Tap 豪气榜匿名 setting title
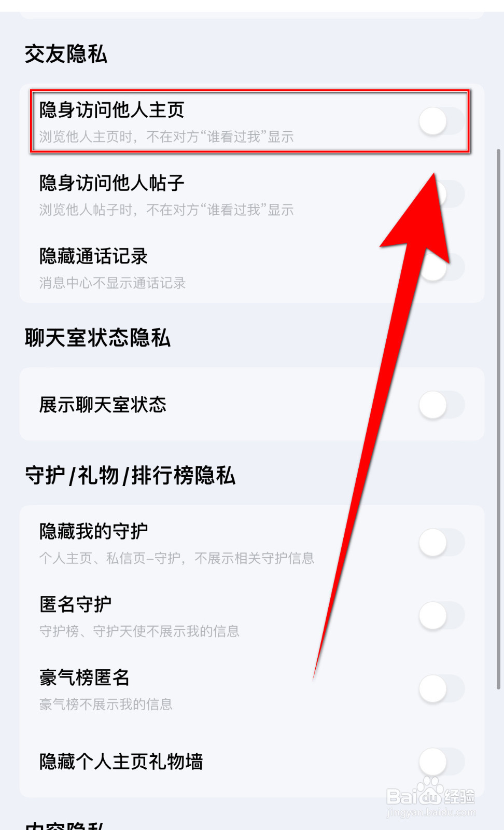The width and height of the screenshot is (504, 830). (x=85, y=677)
